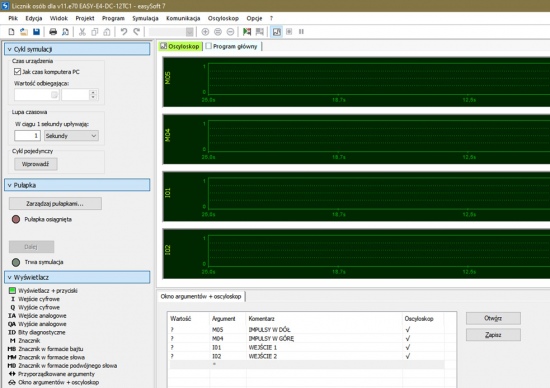Click the Save floppy disk icon

click(x=36, y=32)
